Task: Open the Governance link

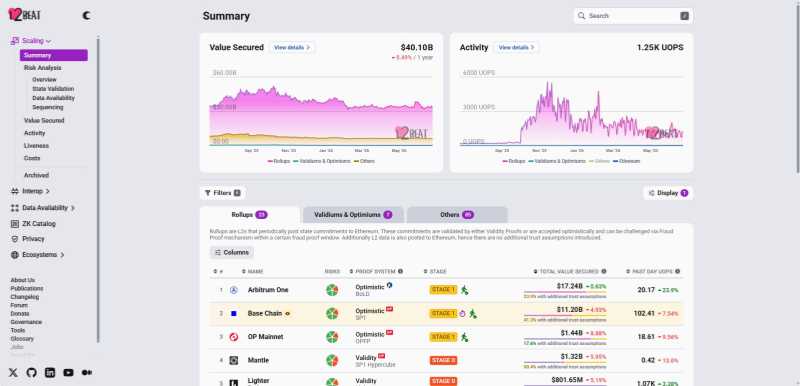Action: tap(26, 322)
